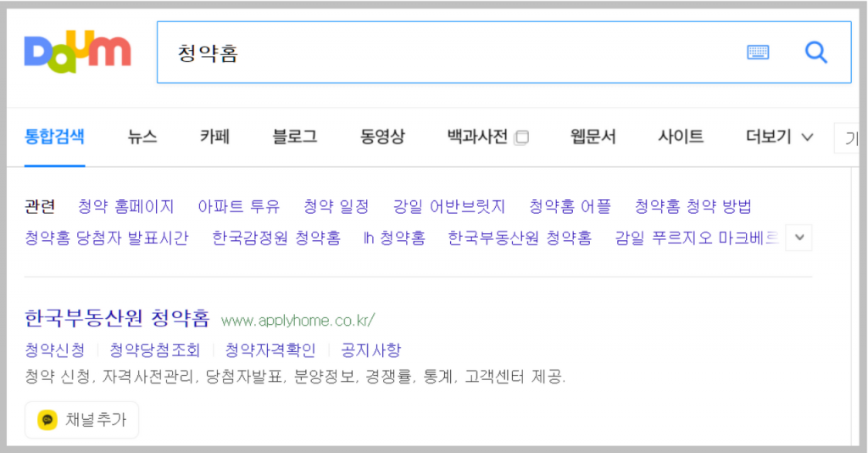Click the magnifier search icon
The width and height of the screenshot is (868, 453).
tap(816, 53)
